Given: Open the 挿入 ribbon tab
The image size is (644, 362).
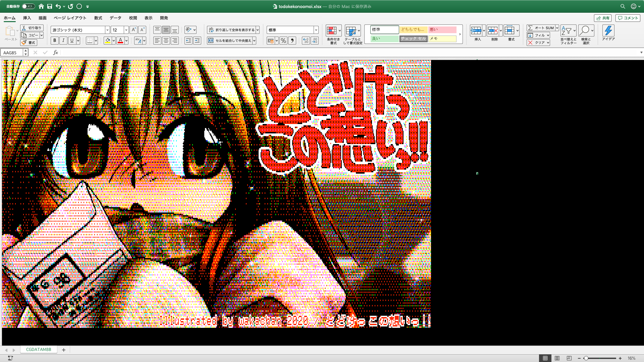Looking at the screenshot, I should [x=27, y=18].
